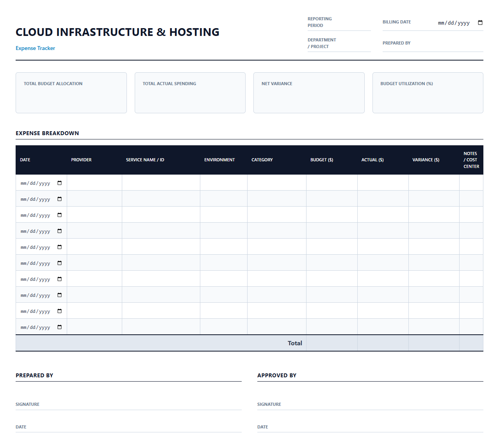
Task: Open calendar icon in second expense row
Action: click(x=59, y=199)
